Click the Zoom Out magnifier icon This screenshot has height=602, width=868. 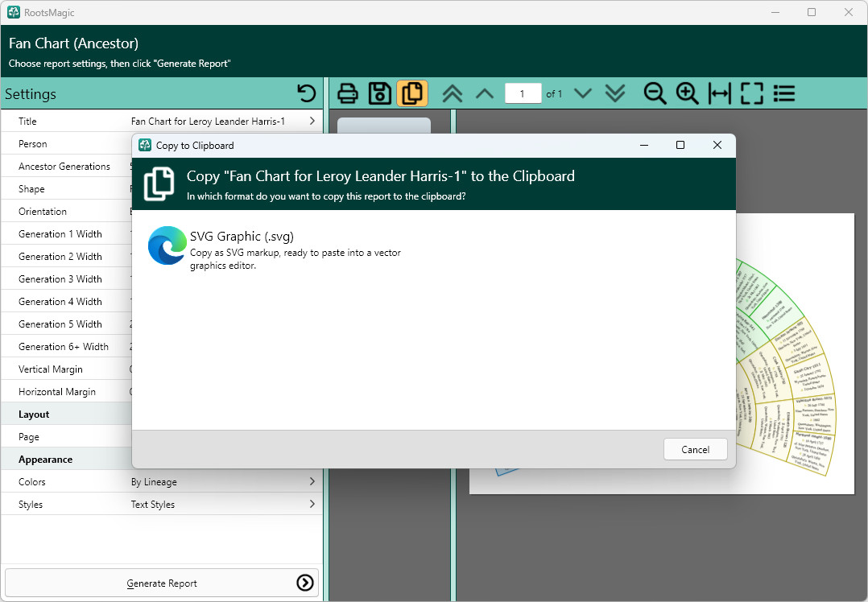click(x=655, y=93)
